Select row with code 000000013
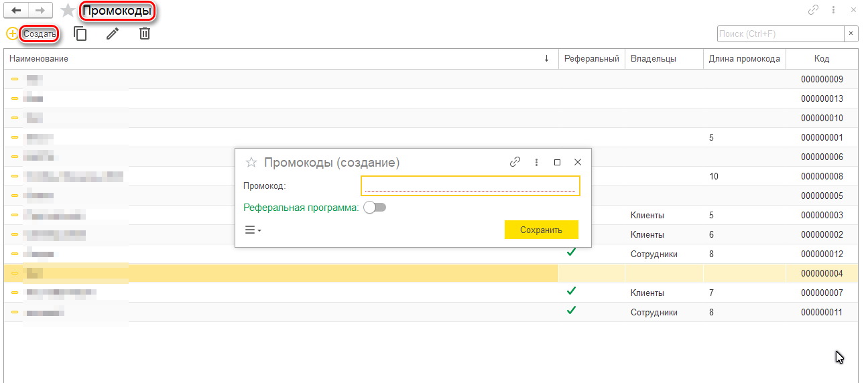 tap(431, 98)
